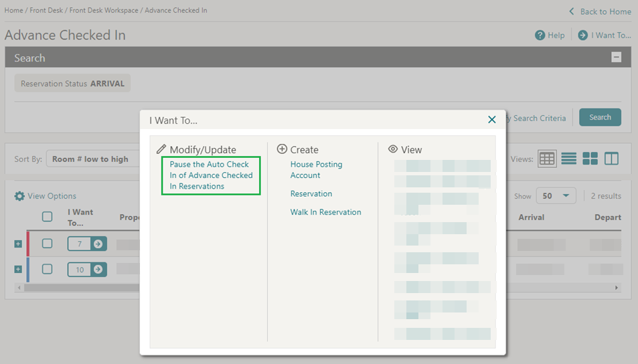Click the Create section heading
The width and height of the screenshot is (638, 364).
click(304, 150)
